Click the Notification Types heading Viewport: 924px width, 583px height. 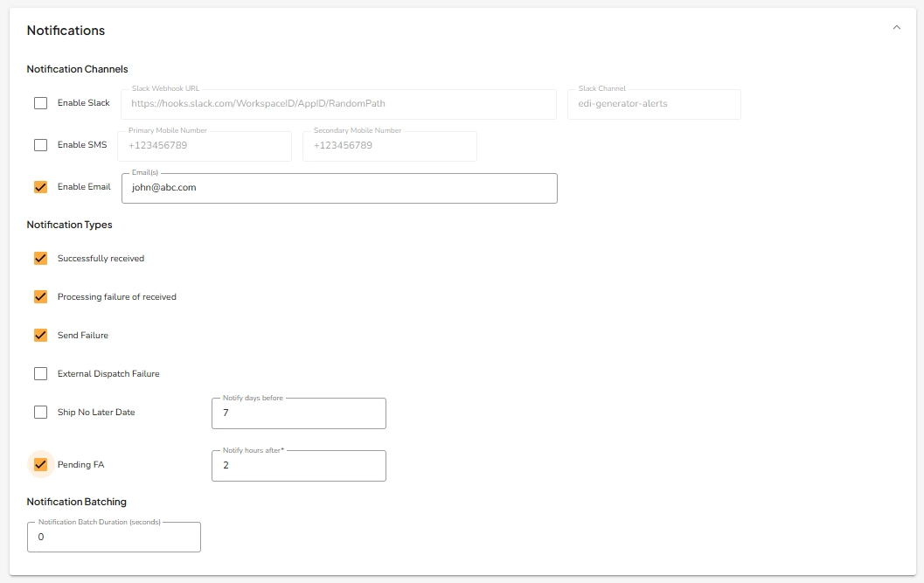pos(69,225)
